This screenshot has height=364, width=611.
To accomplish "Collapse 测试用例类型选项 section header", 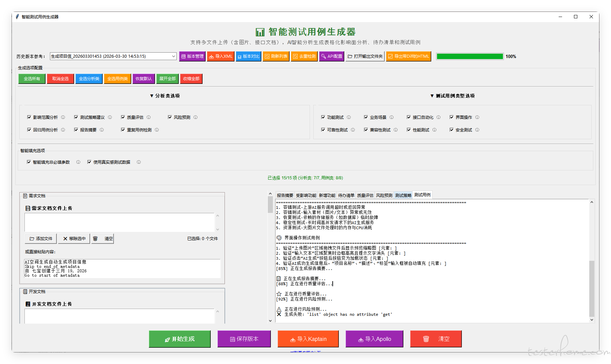I will 452,96.
